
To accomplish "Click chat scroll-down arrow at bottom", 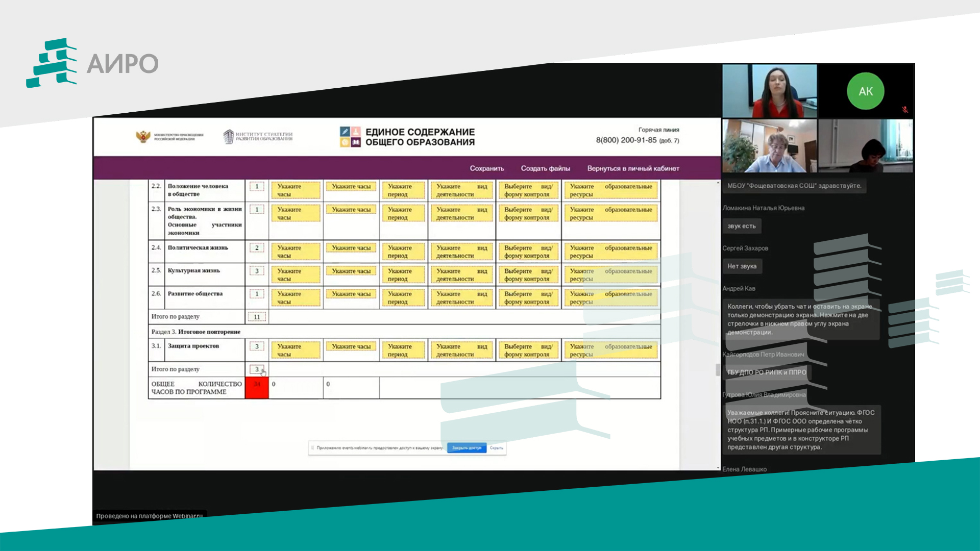I will coord(718,467).
